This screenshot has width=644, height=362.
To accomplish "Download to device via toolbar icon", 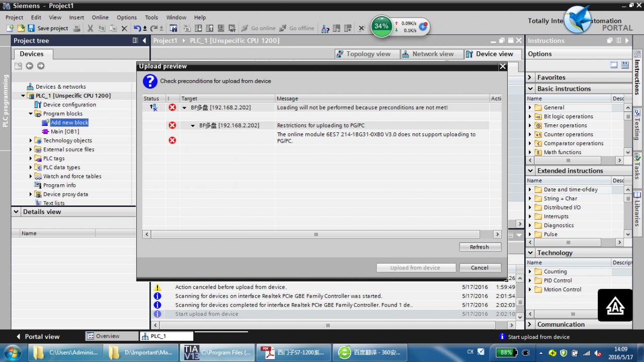I will click(x=198, y=28).
